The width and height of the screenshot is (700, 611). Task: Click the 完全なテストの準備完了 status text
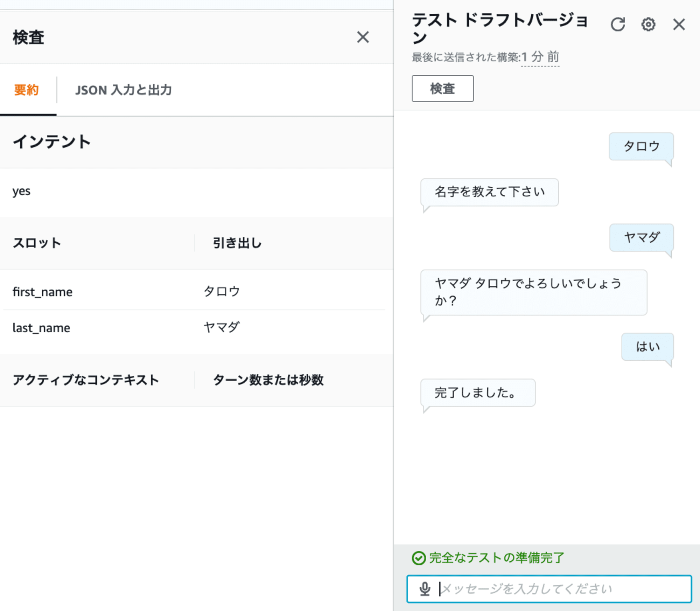coord(496,558)
